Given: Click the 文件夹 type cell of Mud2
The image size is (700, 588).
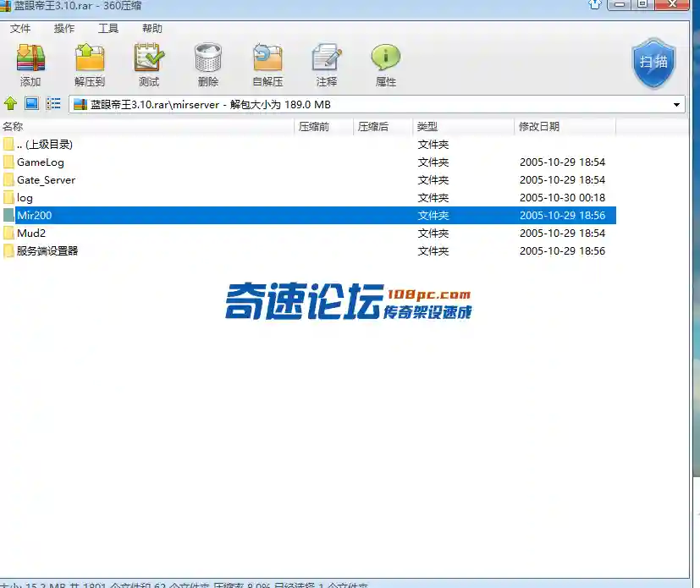Looking at the screenshot, I should coord(433,234).
